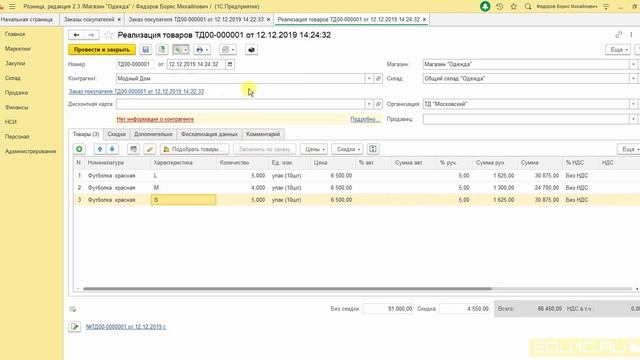The height and width of the screenshot is (360, 640).
Task: Open the №ТД00-0000001 от 12.12.2019 link
Action: coord(126,327)
